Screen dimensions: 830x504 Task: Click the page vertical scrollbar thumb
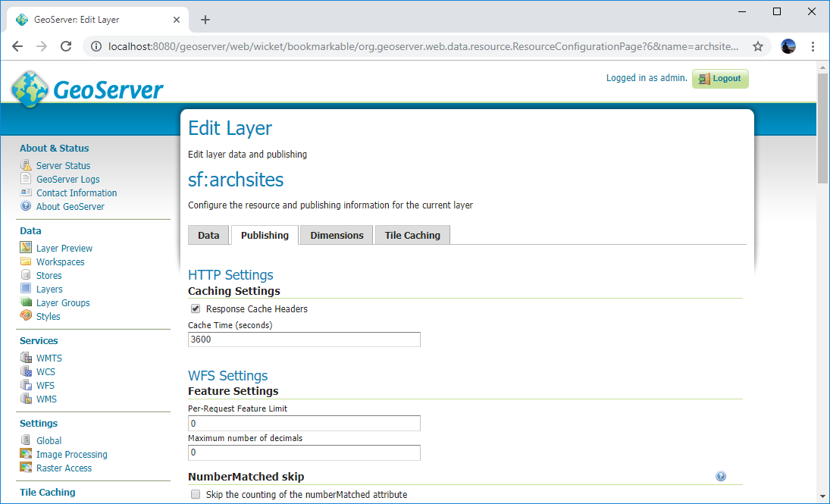pyautogui.click(x=822, y=129)
